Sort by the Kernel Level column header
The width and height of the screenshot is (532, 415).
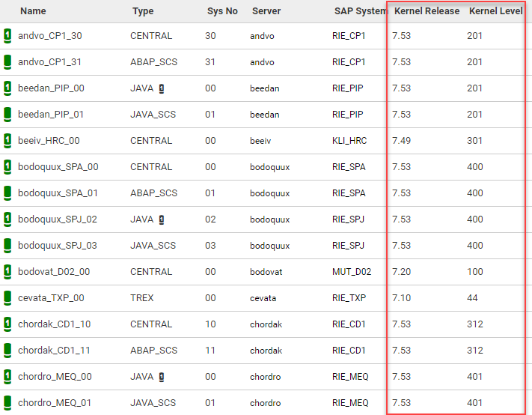(x=495, y=11)
